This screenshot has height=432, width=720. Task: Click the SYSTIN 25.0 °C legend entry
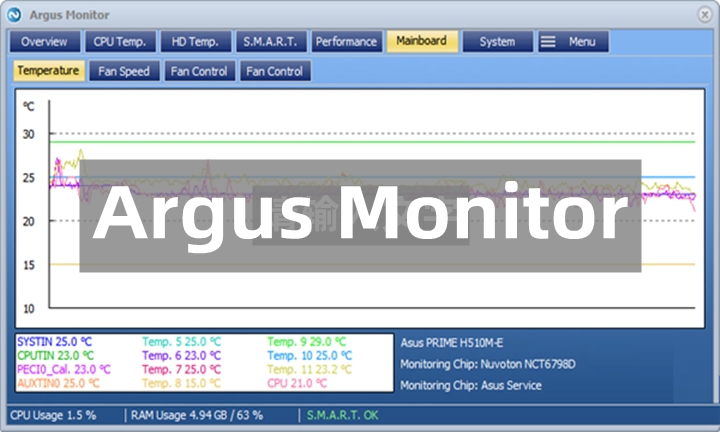click(x=55, y=342)
